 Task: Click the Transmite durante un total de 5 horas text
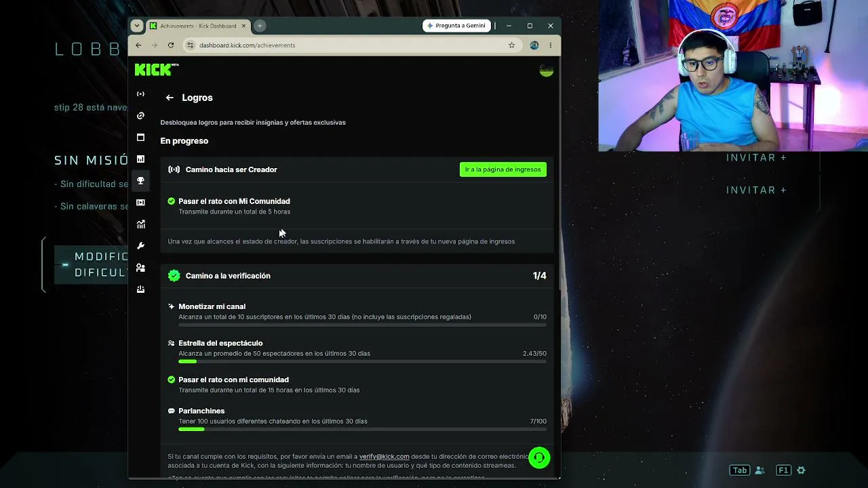click(x=234, y=211)
